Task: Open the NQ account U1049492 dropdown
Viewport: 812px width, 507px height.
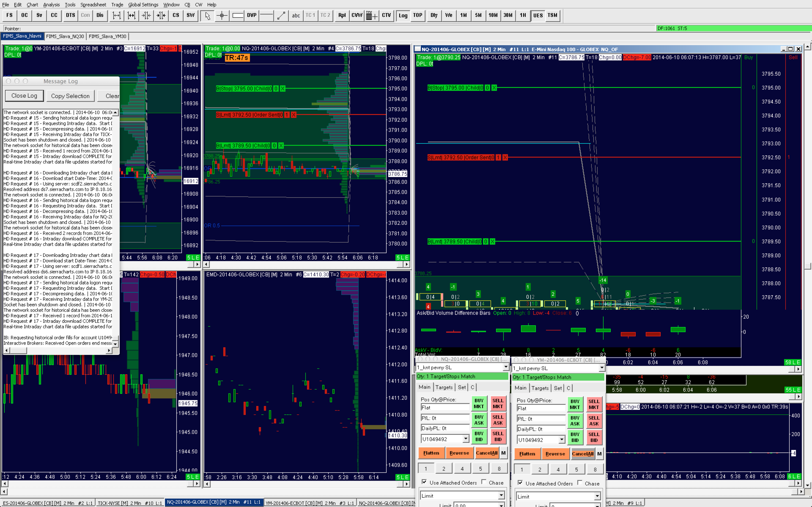Action: 465,439
